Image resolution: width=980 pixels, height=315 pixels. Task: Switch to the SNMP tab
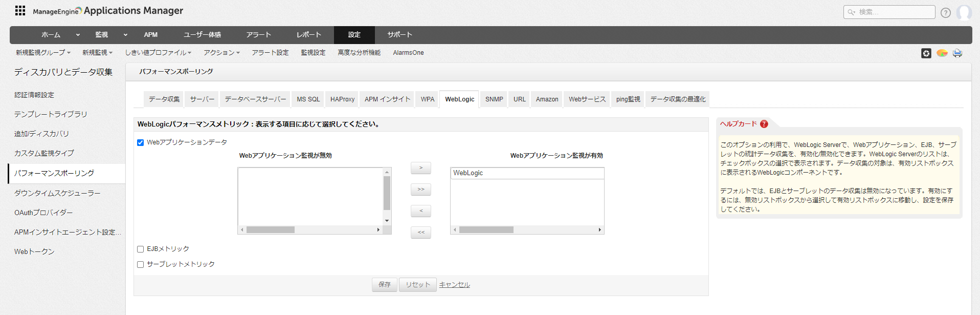point(494,99)
